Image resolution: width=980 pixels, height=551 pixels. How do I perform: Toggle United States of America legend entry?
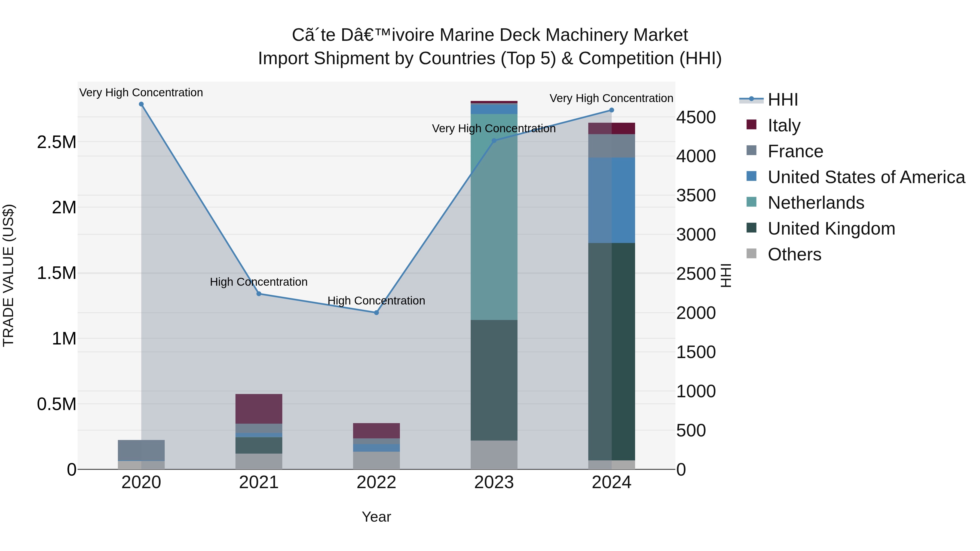pos(856,177)
